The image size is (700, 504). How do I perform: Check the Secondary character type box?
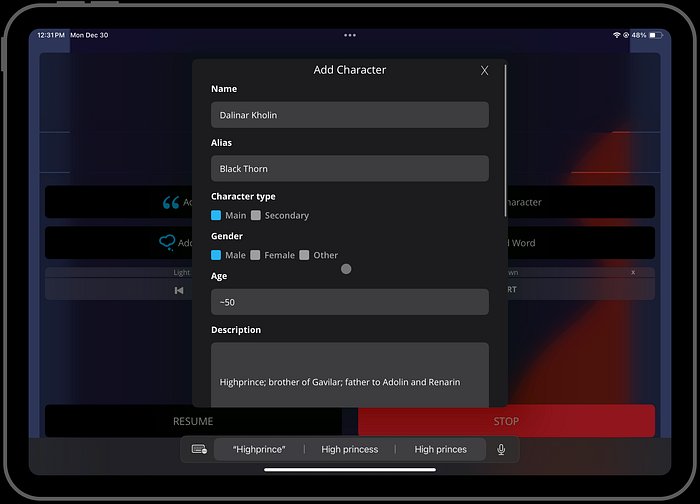[256, 215]
